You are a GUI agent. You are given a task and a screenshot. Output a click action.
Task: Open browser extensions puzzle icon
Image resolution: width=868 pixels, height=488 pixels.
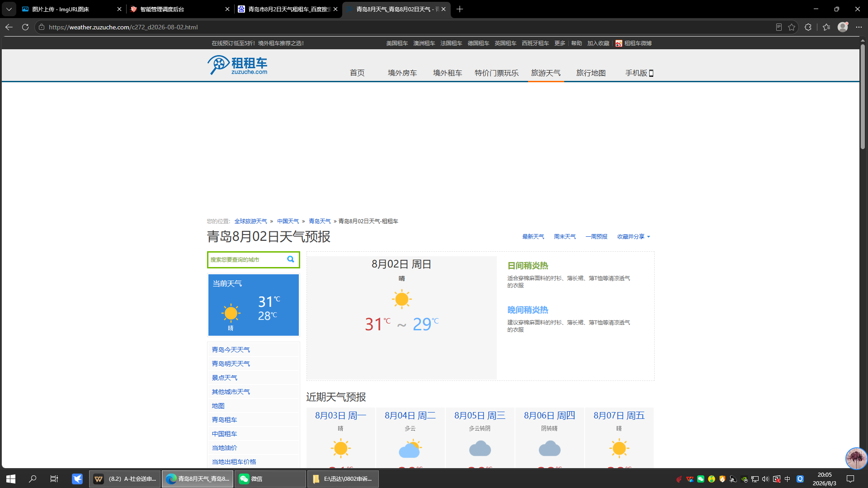[x=808, y=27]
